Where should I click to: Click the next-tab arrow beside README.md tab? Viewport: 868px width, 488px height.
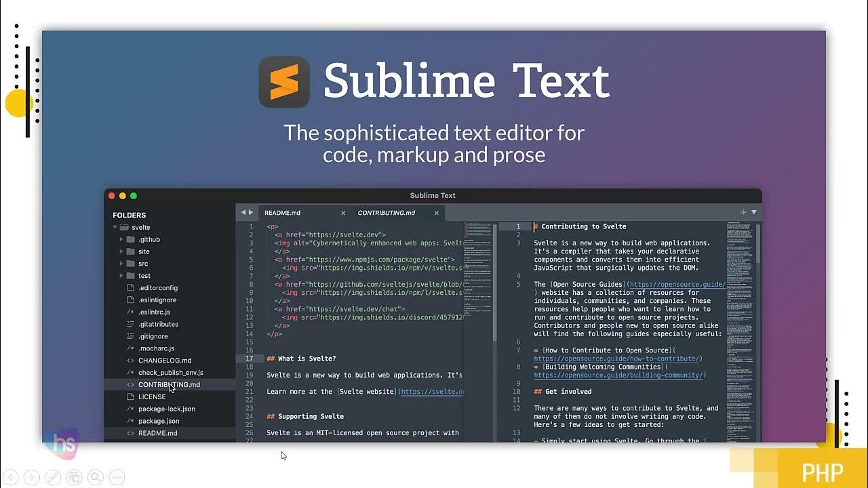(251, 213)
